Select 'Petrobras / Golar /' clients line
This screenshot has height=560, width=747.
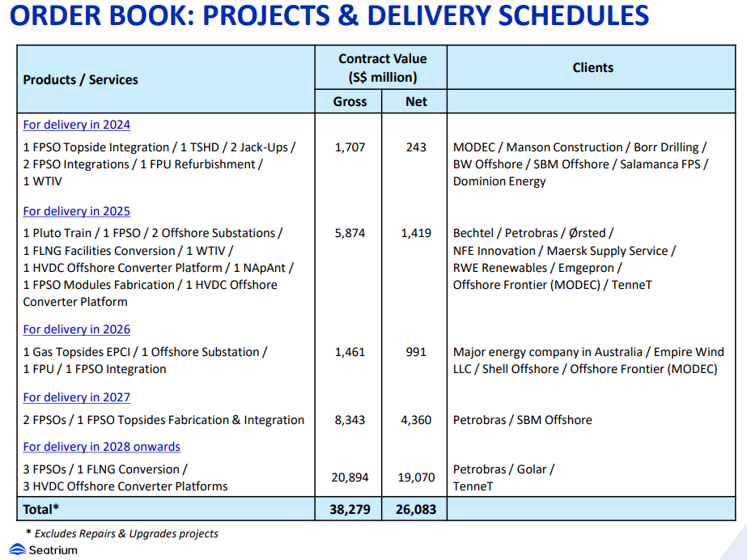(x=503, y=469)
